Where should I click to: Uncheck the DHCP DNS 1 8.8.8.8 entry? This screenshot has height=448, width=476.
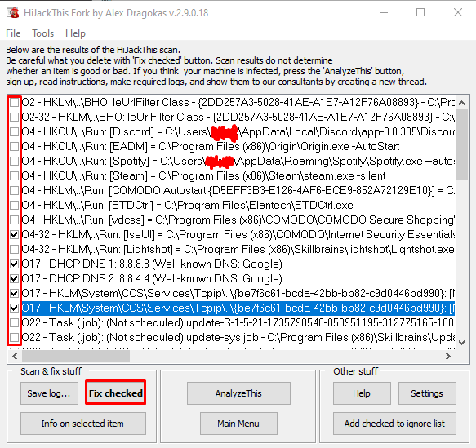[x=14, y=264]
